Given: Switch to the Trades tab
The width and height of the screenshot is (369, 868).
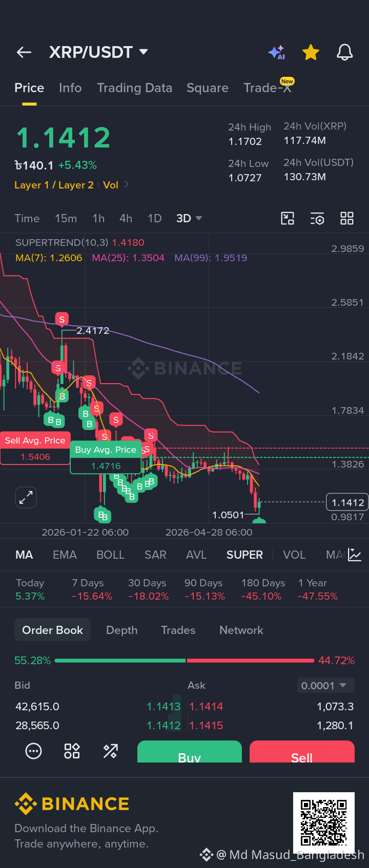Looking at the screenshot, I should (178, 630).
